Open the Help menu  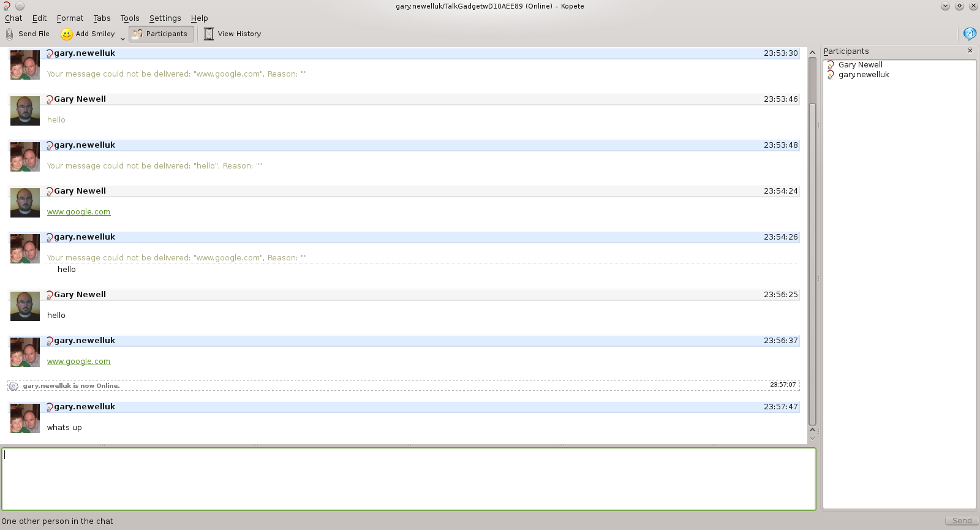pos(199,18)
